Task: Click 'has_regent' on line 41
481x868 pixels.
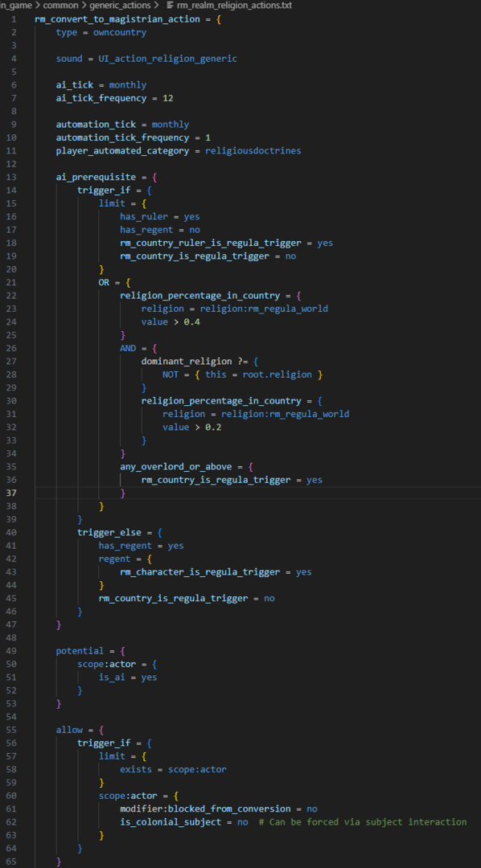Action: 125,546
